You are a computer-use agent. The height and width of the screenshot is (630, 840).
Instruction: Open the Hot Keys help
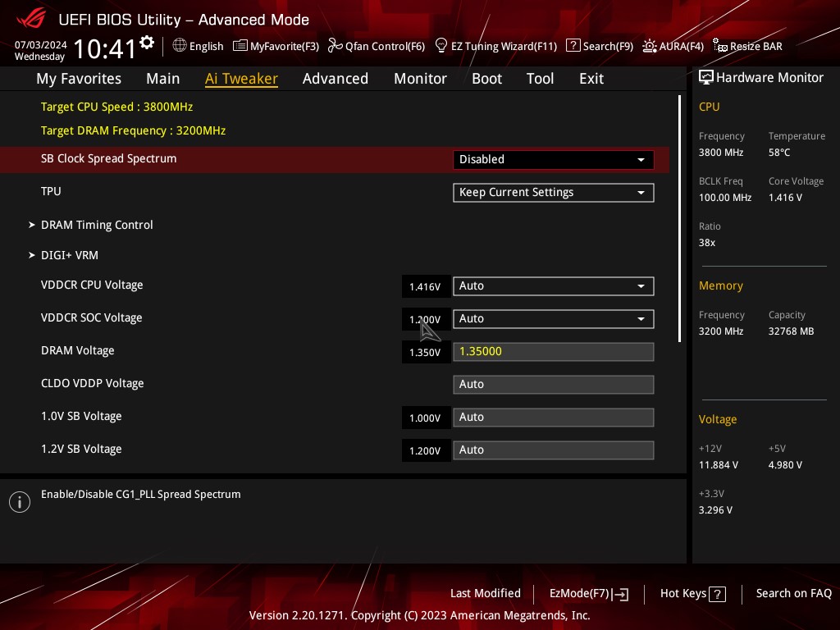(692, 594)
